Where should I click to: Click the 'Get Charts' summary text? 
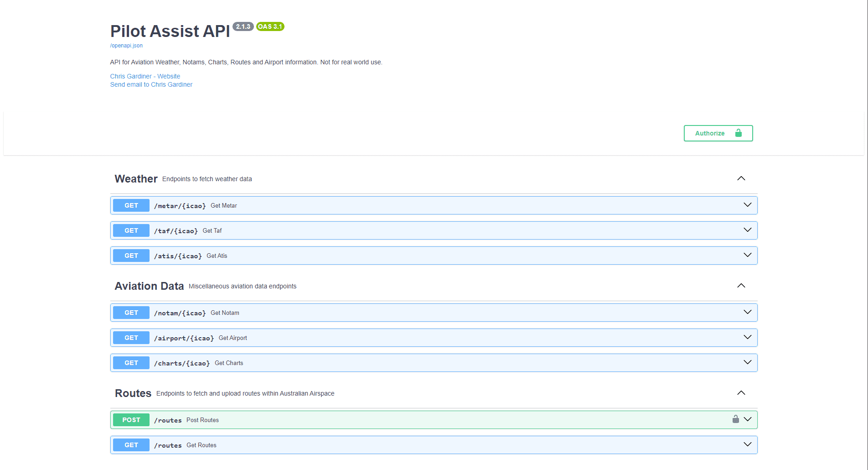(229, 363)
